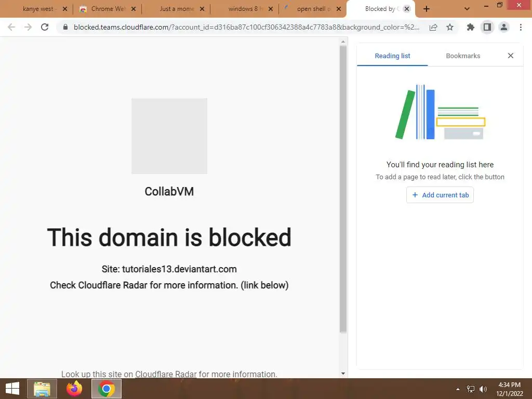
Task: Open a new tab with plus button
Action: point(427,9)
